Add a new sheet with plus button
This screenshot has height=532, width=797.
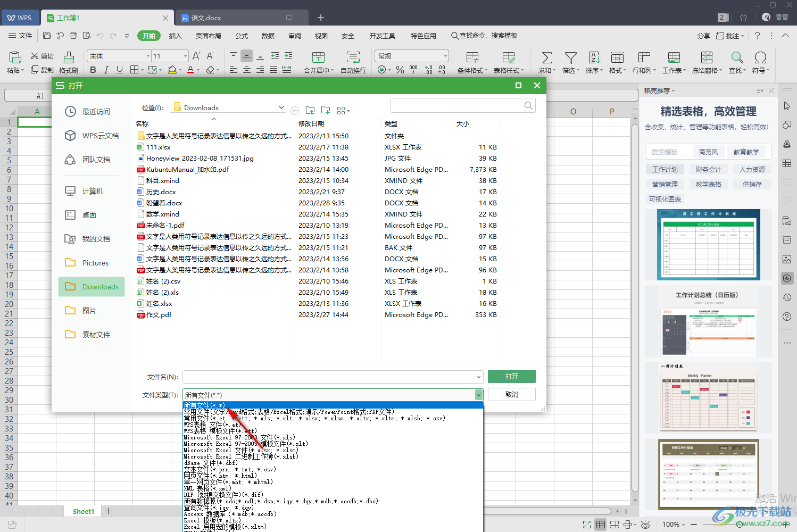pyautogui.click(x=109, y=511)
